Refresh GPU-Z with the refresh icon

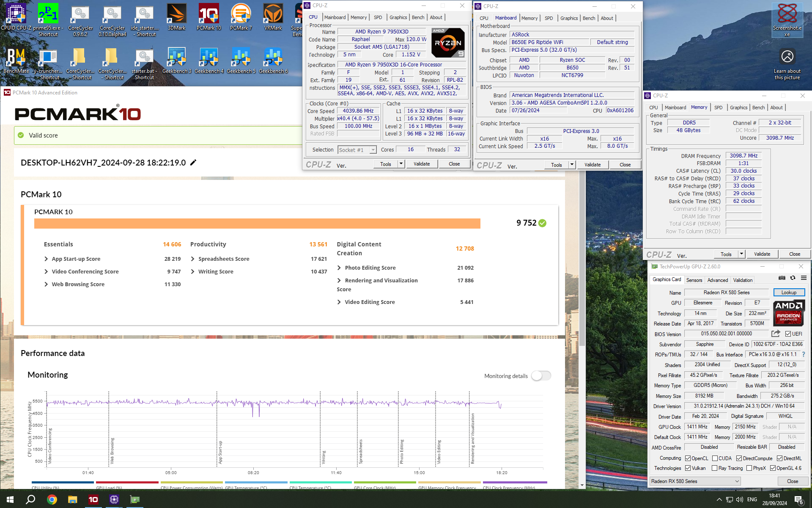point(793,278)
